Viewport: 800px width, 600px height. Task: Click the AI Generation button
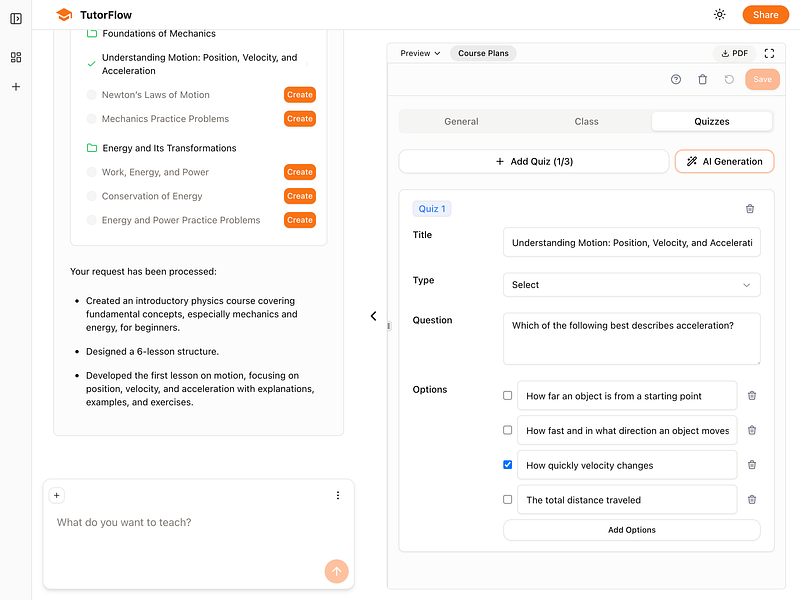point(724,161)
